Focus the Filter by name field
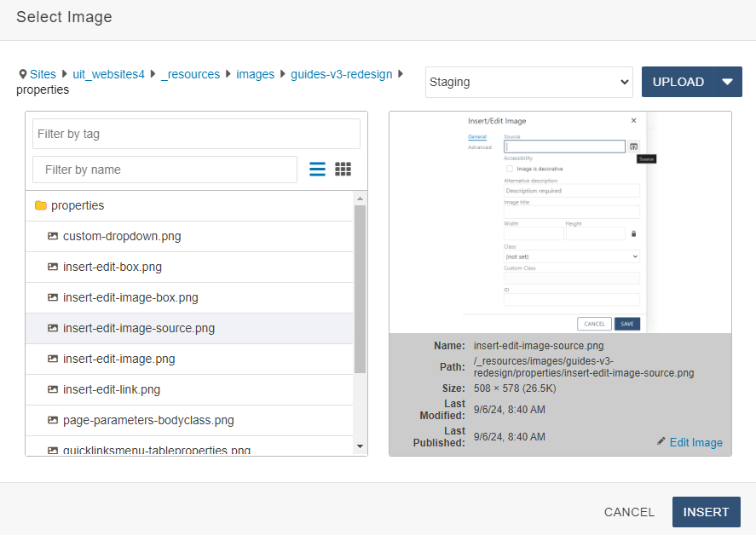The image size is (756, 535). tap(164, 170)
